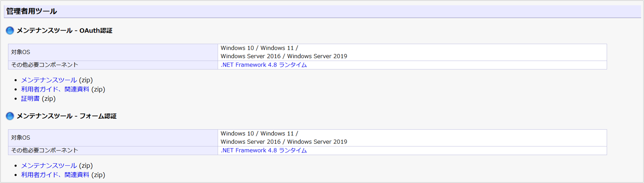Open 利用者ガイド、関連資料 link under OAuth認証
Screen dimensions: 644x183
click(x=55, y=89)
